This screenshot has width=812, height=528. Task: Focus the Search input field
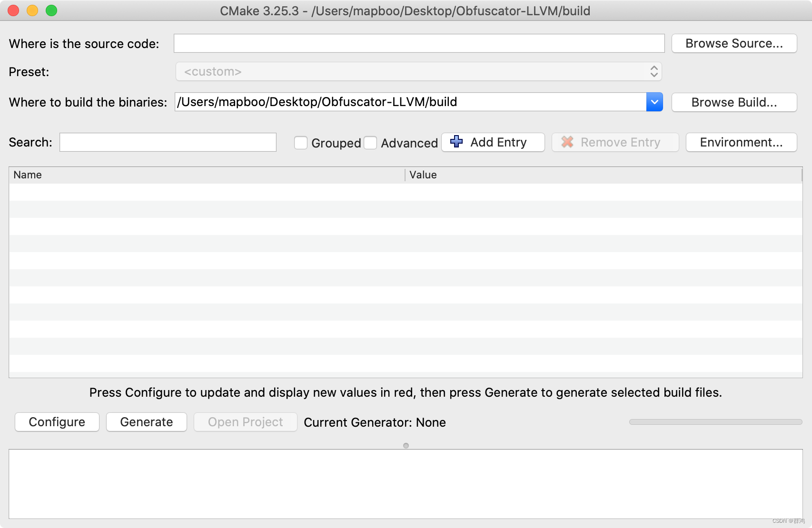point(168,142)
